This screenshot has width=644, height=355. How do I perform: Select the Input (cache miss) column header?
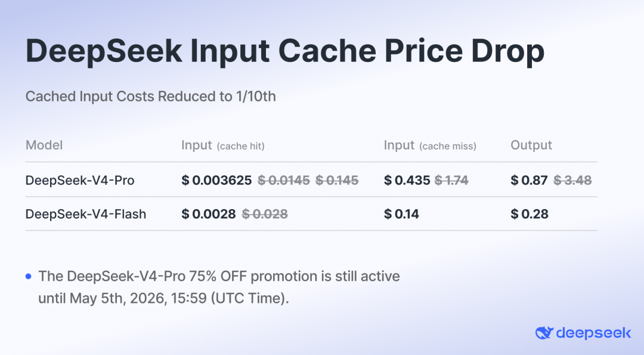coord(430,145)
